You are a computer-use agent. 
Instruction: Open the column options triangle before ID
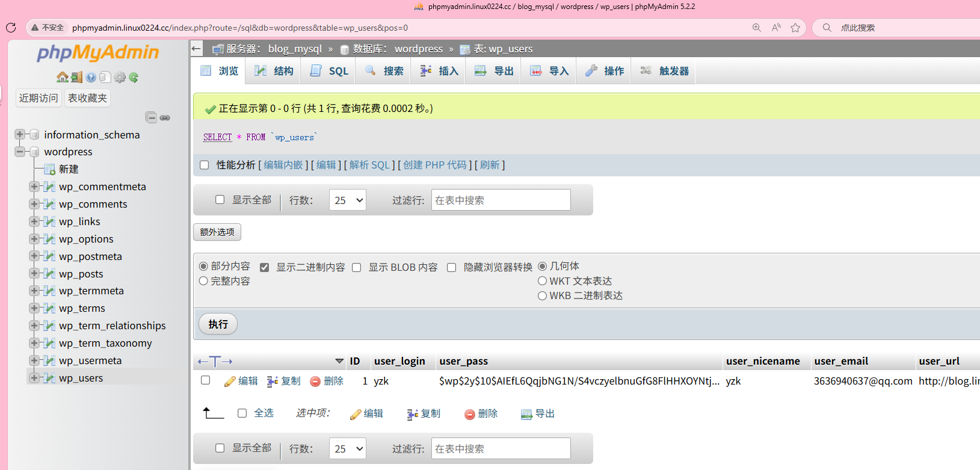[x=339, y=362]
